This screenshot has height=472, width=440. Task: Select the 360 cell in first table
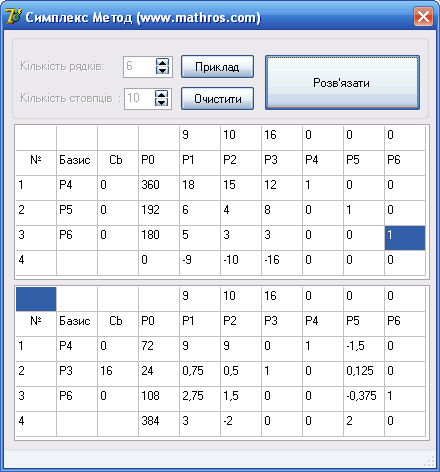pos(159,188)
